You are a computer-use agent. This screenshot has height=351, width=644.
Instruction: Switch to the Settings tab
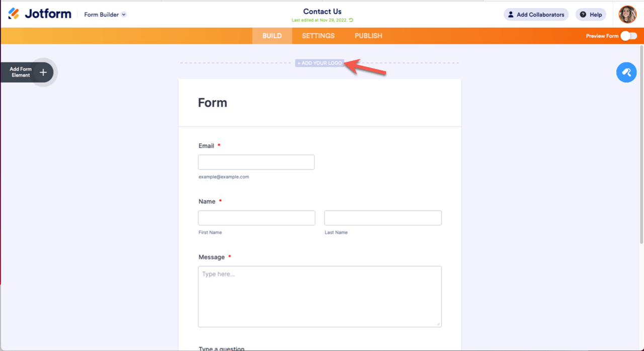pyautogui.click(x=318, y=36)
